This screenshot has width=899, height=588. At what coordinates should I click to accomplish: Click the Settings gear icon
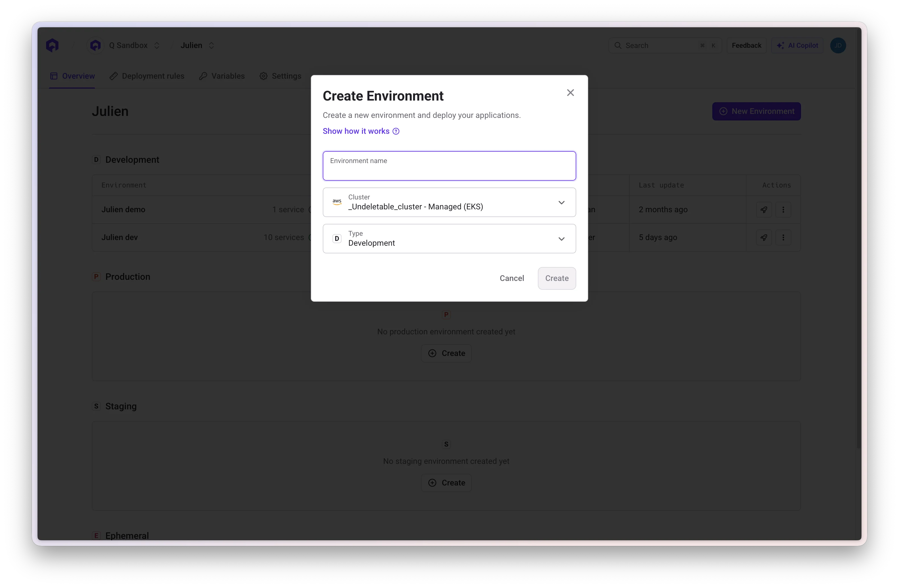tap(263, 76)
